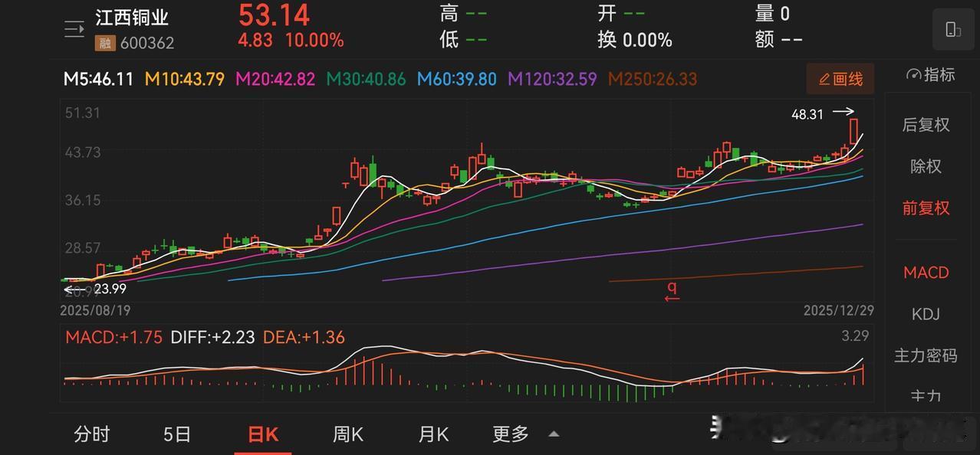Viewport: 980px width, 455px height.
Task: Click the stock name 江西铜业
Action: click(132, 18)
